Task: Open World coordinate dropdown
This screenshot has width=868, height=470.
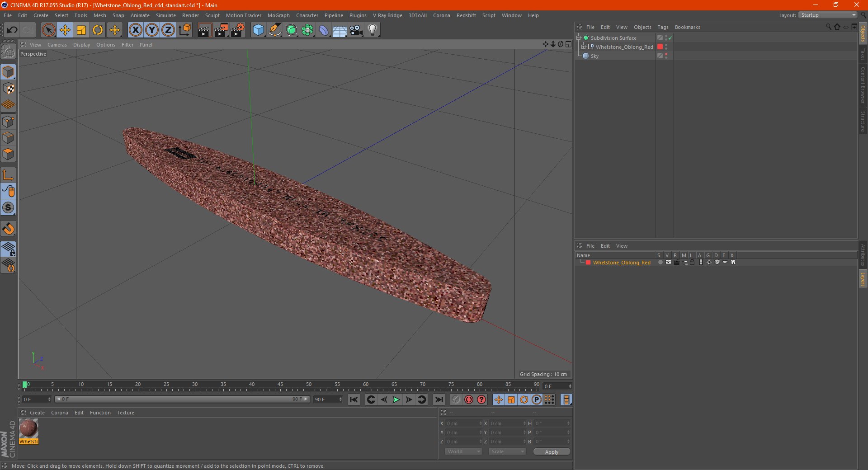Action: click(x=463, y=451)
